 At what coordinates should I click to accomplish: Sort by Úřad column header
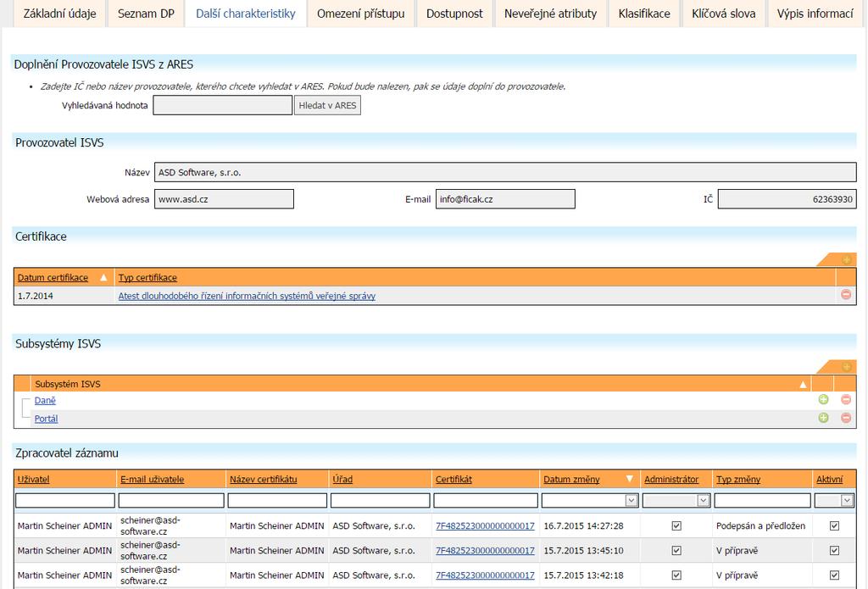click(x=342, y=480)
